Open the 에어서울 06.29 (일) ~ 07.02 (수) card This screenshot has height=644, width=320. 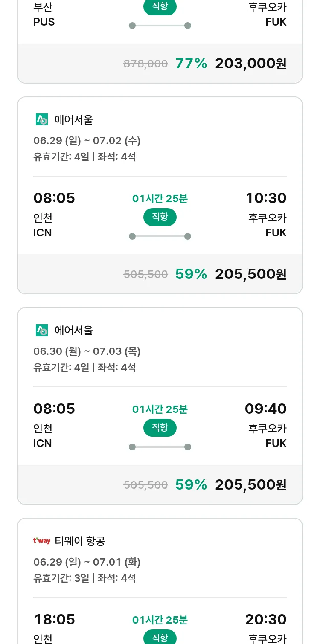click(x=160, y=195)
